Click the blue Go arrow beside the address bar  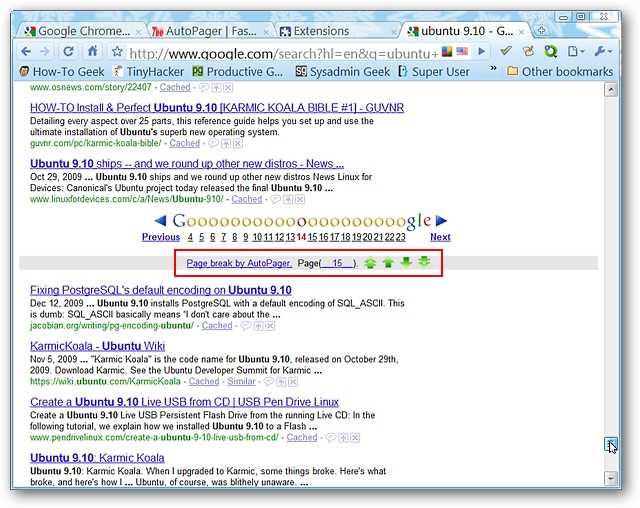tap(482, 51)
